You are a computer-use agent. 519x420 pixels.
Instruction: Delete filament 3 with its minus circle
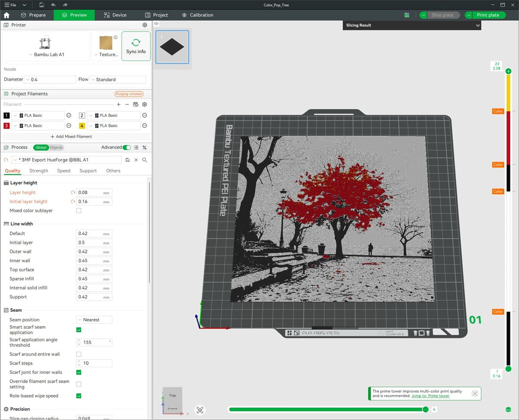(69, 125)
